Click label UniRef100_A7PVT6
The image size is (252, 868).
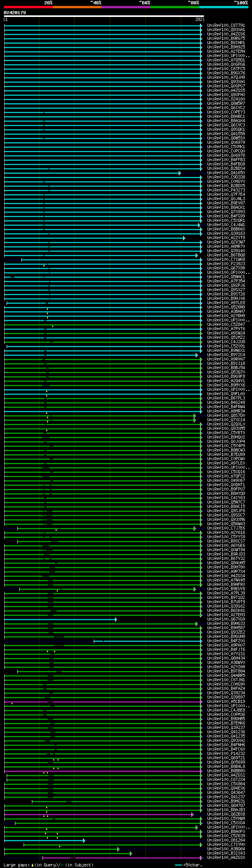[x=226, y=329]
